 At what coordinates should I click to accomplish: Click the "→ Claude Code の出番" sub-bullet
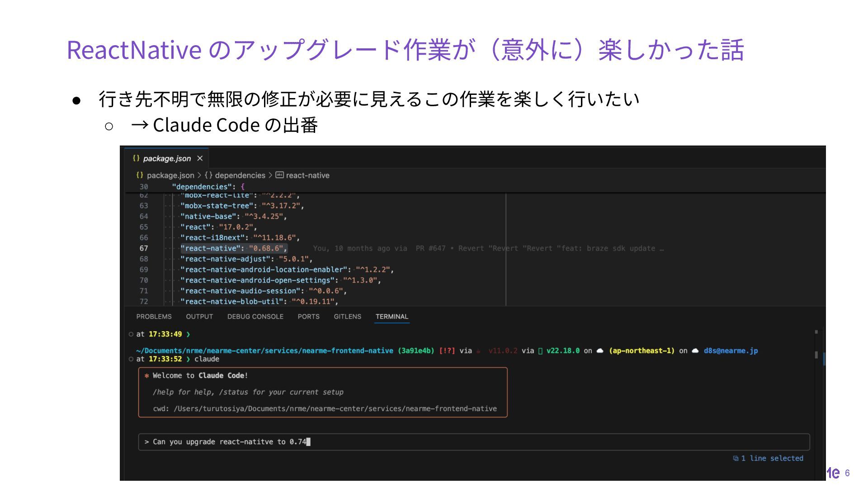pyautogui.click(x=224, y=125)
